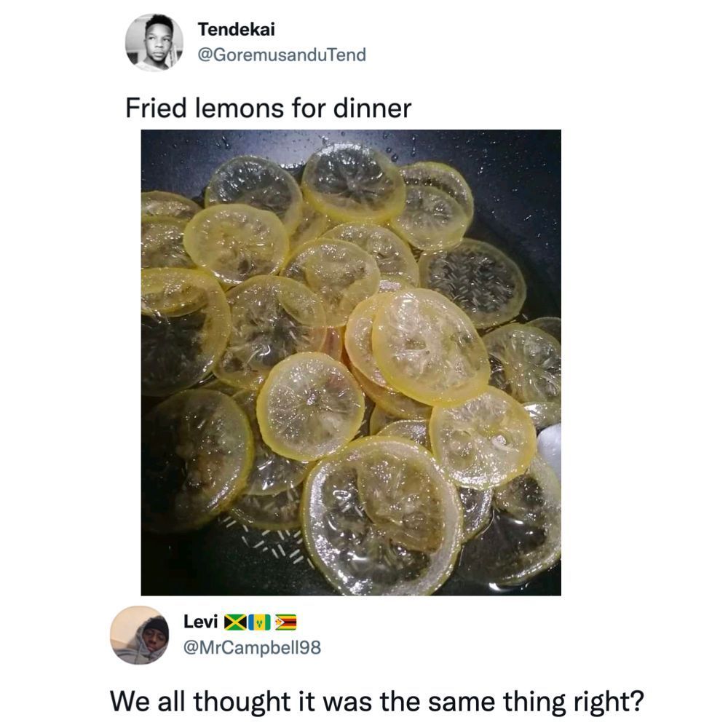Viewport: 728px width, 728px height.
Task: Select the 'Fried lemons for dinner' tweet text
Action: point(268,109)
